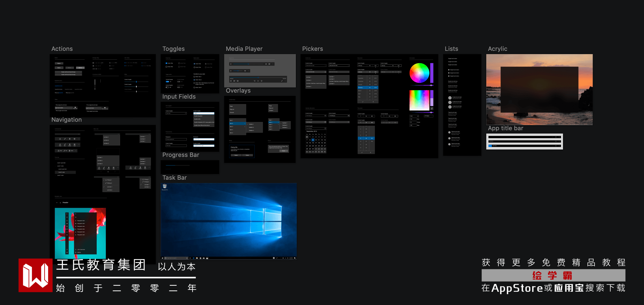This screenshot has height=305, width=644.
Task: Select the highlighted February 24 2014 date row
Action: pyautogui.click(x=368, y=87)
